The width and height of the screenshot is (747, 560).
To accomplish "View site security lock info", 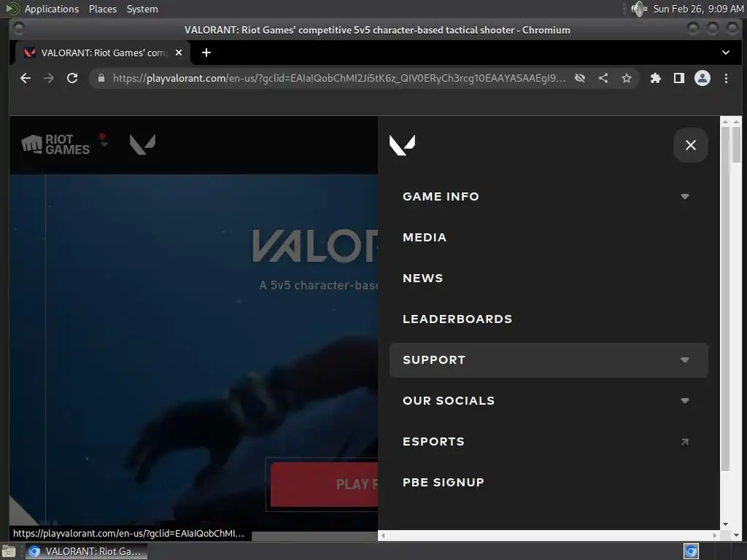I will [x=101, y=78].
